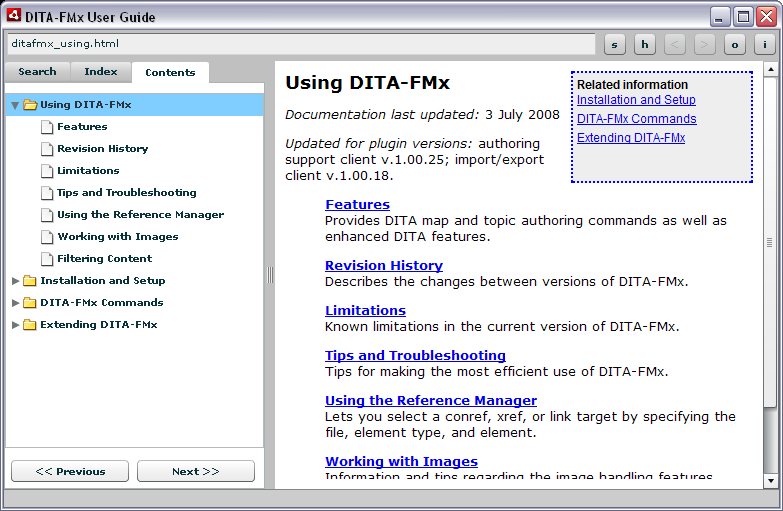Minimize the DITA-FMx User Guide window
The image size is (783, 511).
(719, 17)
